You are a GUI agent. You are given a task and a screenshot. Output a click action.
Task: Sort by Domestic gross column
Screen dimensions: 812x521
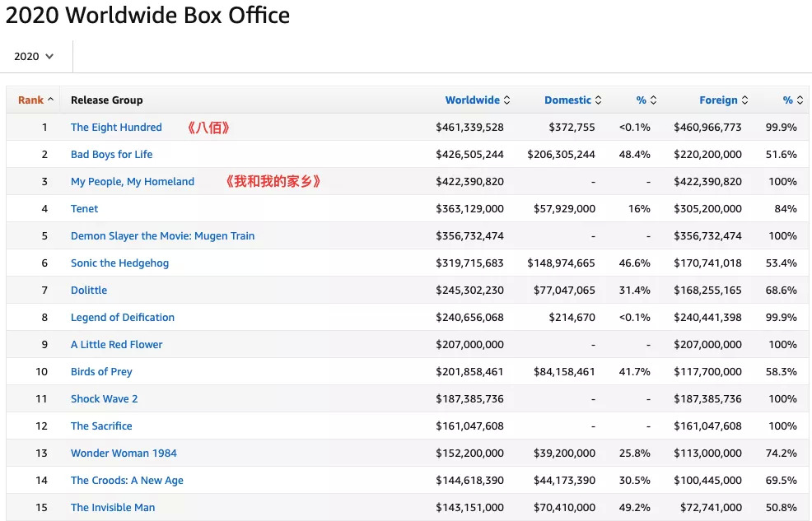point(572,100)
